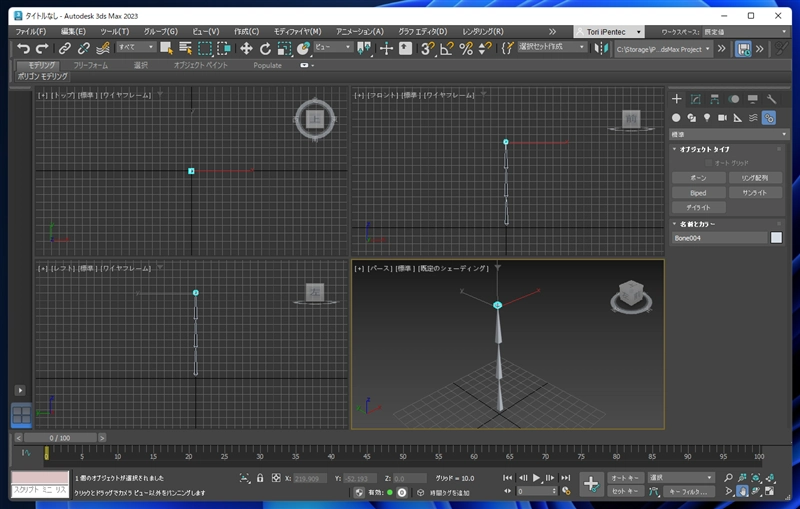The height and width of the screenshot is (509, 800).
Task: Click the サンライト button
Action: [755, 193]
